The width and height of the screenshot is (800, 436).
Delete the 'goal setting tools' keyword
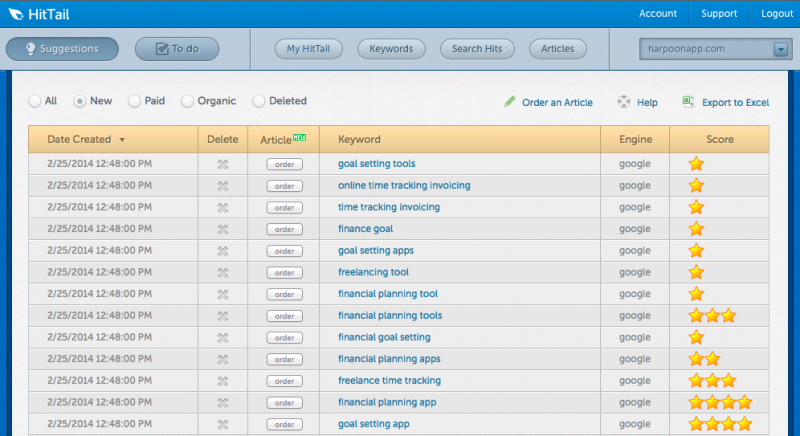click(x=222, y=164)
